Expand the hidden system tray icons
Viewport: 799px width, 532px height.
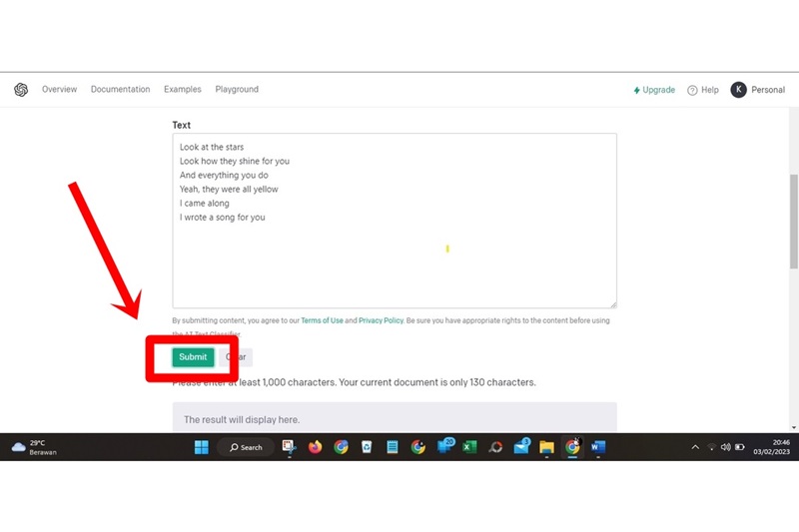[x=695, y=447]
